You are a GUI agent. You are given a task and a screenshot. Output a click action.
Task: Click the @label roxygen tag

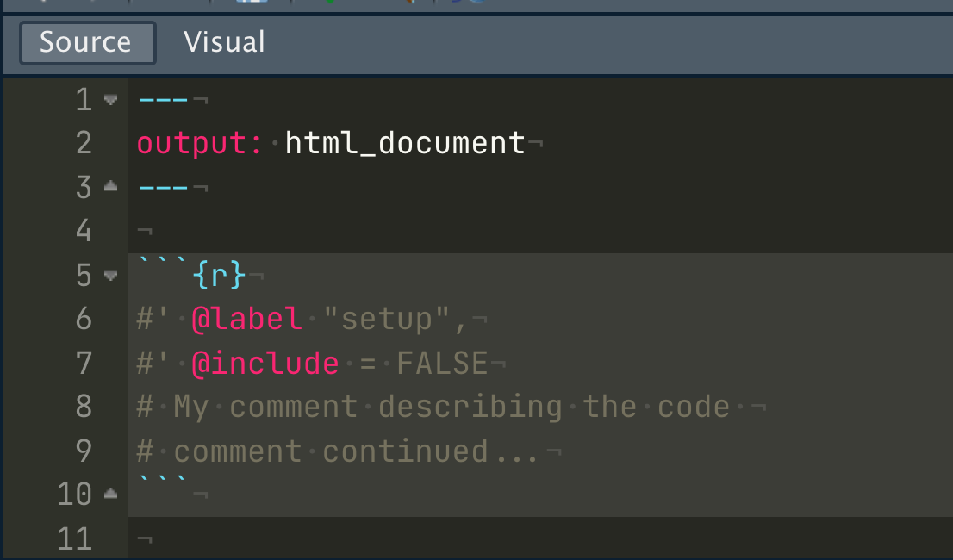click(246, 319)
